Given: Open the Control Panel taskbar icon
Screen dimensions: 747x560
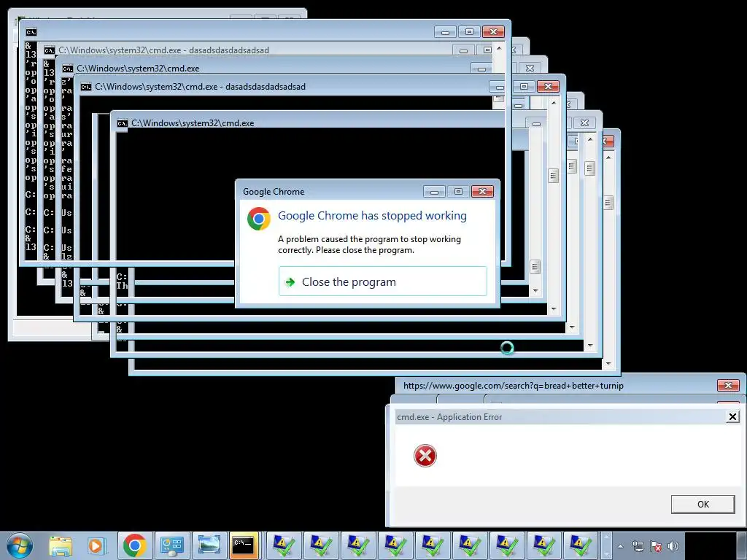Looking at the screenshot, I should pyautogui.click(x=171, y=545).
